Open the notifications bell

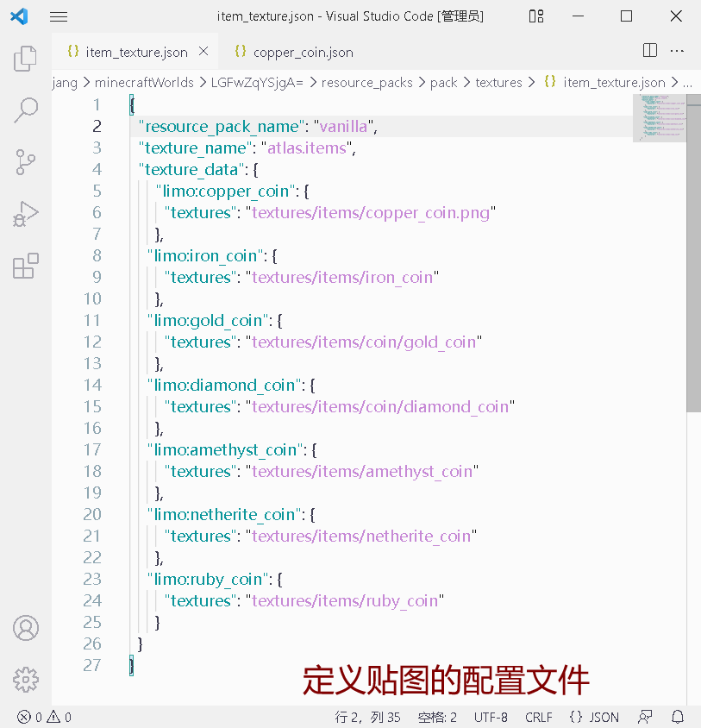pyautogui.click(x=678, y=717)
